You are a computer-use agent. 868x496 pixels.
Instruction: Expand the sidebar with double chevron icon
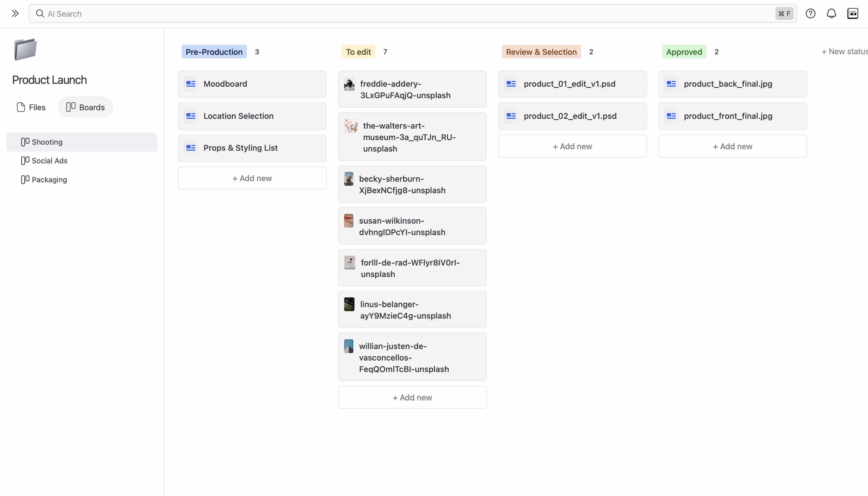[x=15, y=13]
